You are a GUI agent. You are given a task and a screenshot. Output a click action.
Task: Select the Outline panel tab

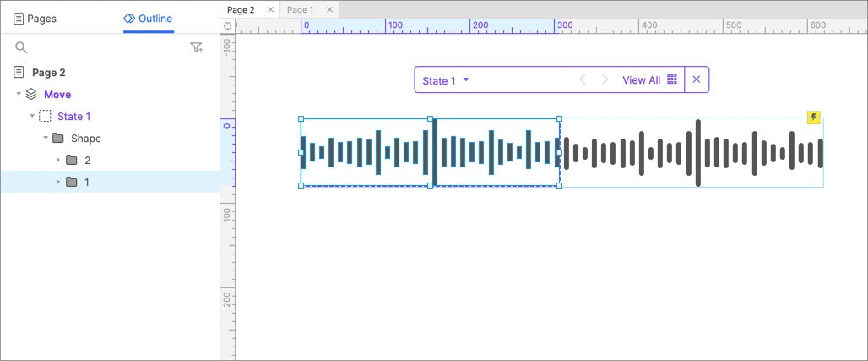(x=149, y=18)
